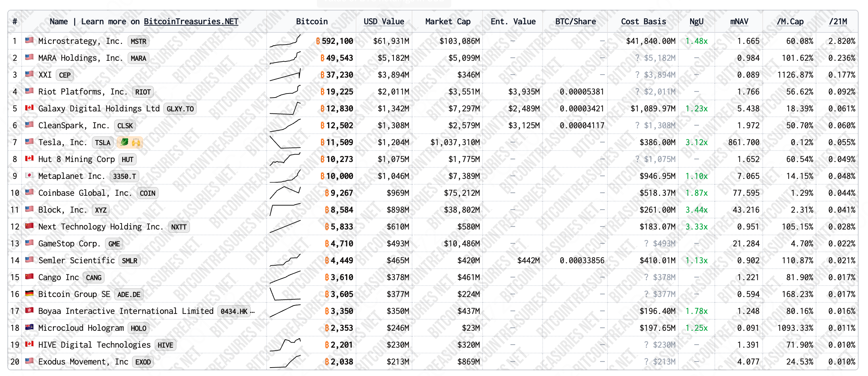868x376 pixels.
Task: Click the US flag beside Microstrategy
Action: pos(29,41)
